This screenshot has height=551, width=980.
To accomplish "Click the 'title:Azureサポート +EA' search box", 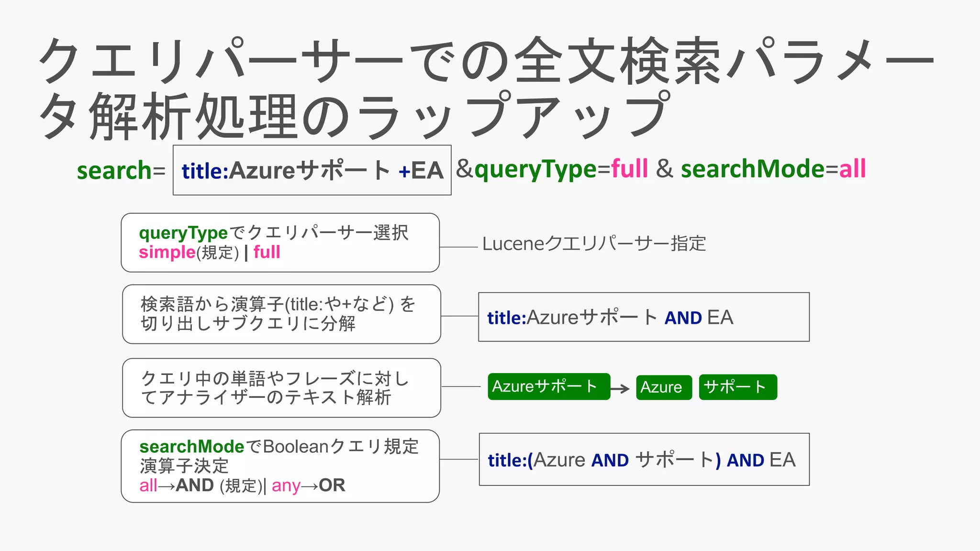I will (312, 170).
